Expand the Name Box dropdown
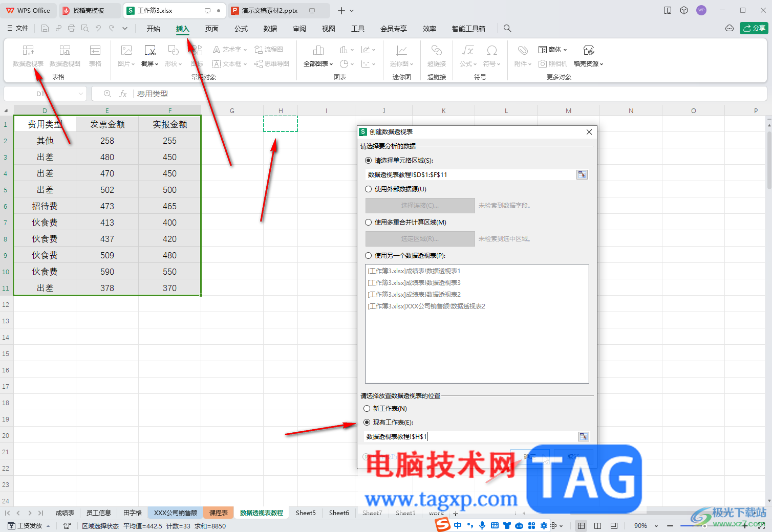This screenshot has width=772, height=532. (81, 94)
